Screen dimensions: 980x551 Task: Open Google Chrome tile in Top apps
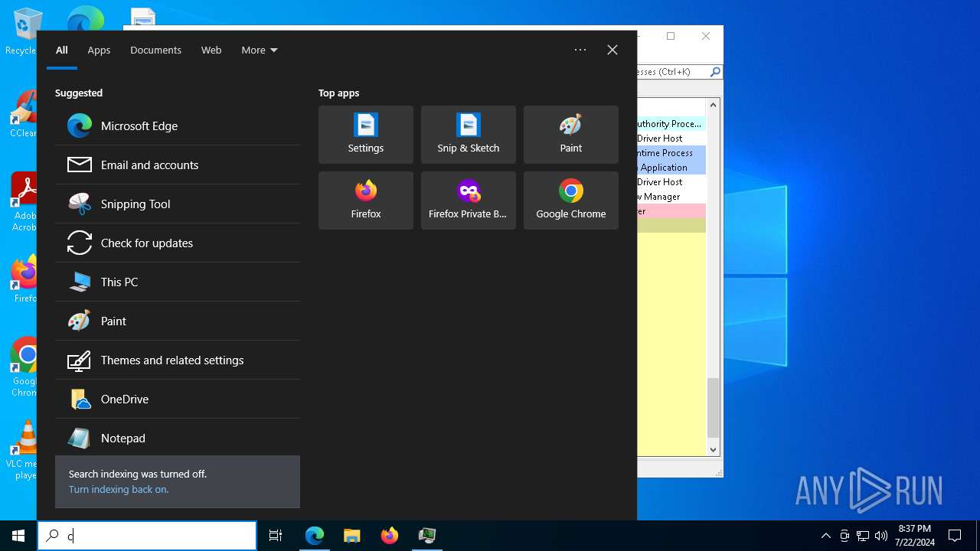point(571,201)
